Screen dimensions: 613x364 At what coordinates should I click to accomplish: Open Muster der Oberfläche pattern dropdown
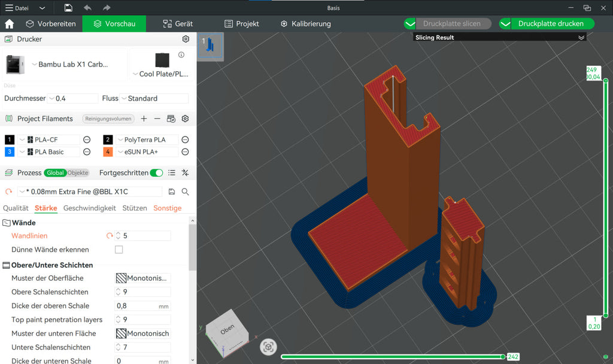click(x=142, y=278)
